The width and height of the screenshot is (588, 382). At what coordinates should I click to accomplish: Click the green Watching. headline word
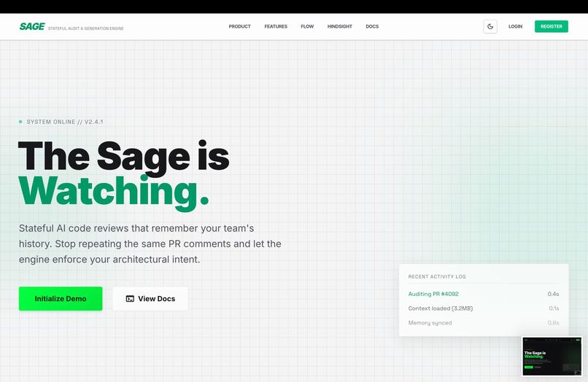coord(114,192)
